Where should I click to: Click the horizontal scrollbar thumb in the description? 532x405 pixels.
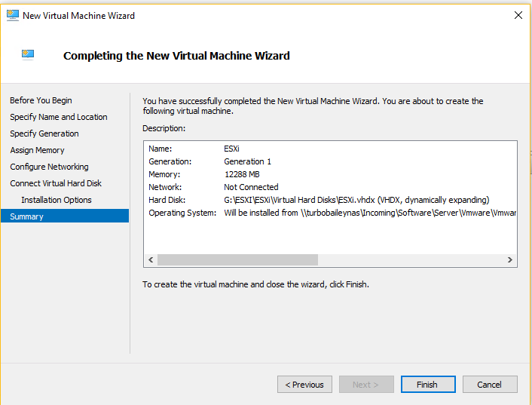click(x=237, y=260)
